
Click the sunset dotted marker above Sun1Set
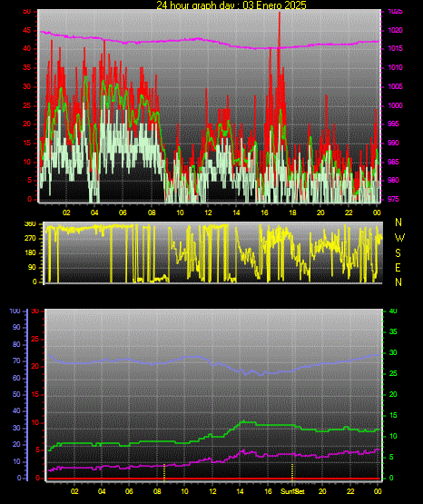pyautogui.click(x=292, y=472)
